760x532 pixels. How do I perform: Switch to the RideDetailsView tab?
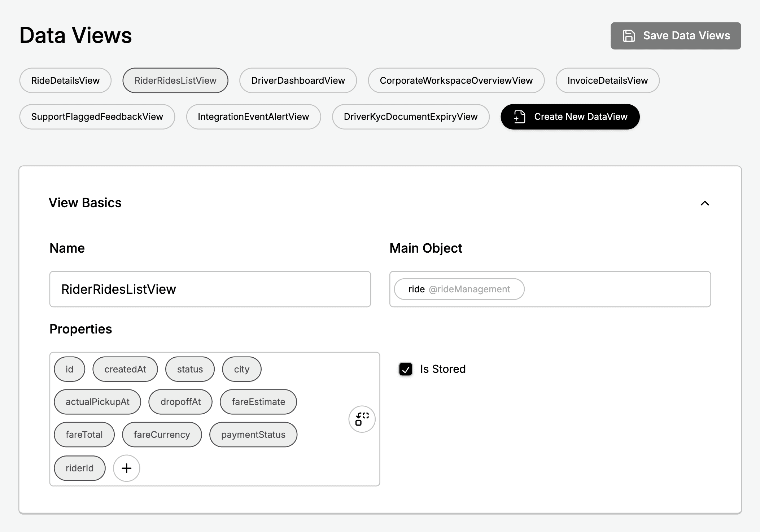click(65, 80)
